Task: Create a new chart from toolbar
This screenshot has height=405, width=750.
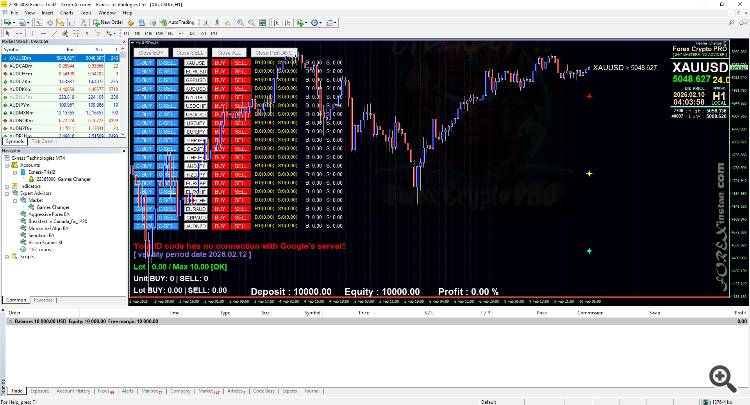Action: click(x=8, y=22)
